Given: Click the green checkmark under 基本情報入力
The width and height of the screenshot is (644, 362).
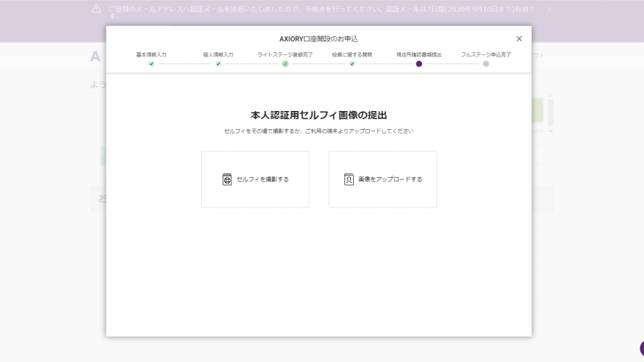Looking at the screenshot, I should (x=152, y=64).
